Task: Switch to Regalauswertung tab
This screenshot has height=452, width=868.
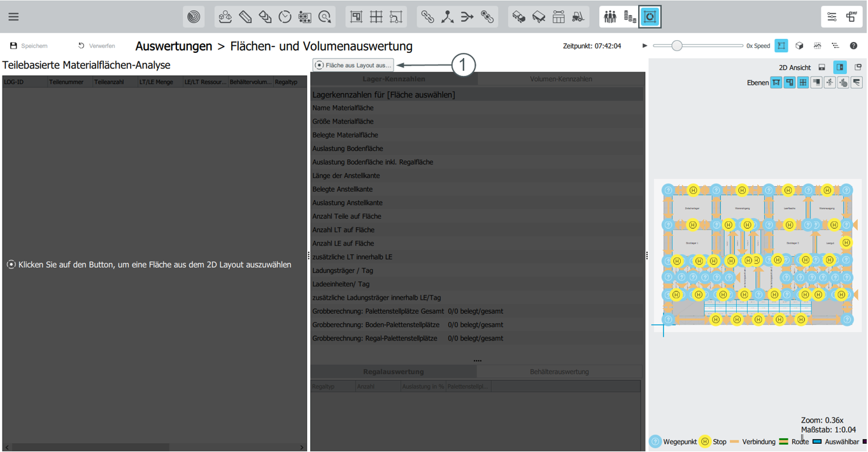Action: point(394,372)
